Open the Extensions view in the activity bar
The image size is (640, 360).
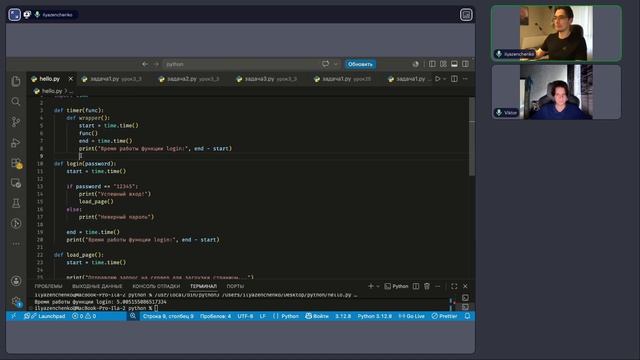[16, 163]
